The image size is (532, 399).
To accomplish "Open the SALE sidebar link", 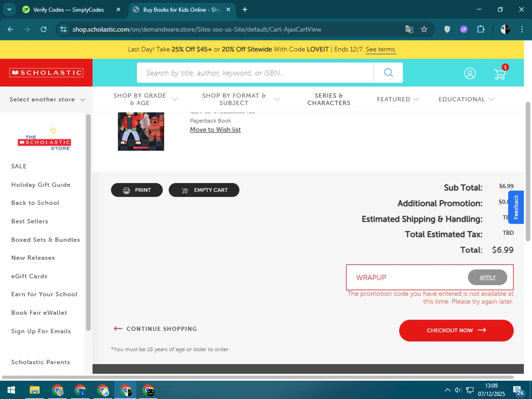I will click(x=19, y=166).
